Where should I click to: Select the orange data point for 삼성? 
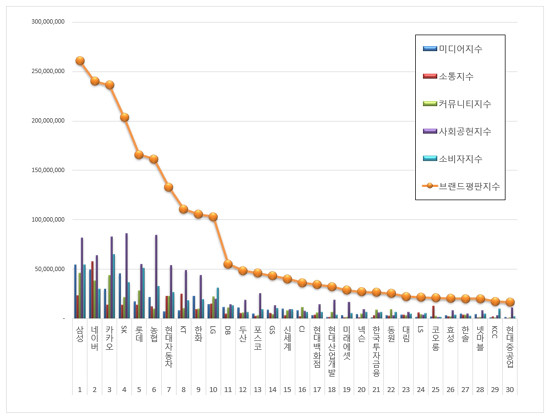pos(80,61)
